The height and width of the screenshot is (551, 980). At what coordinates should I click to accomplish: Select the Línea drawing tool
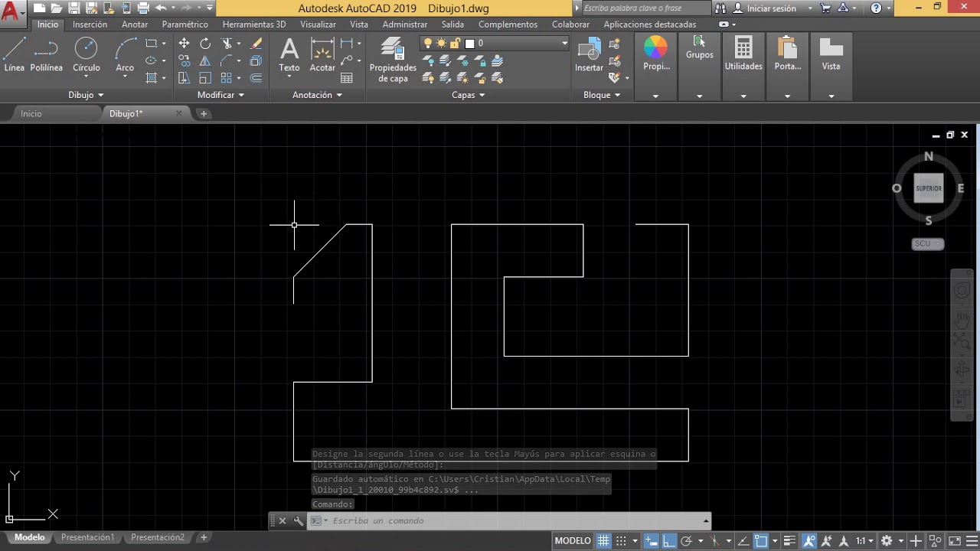point(14,54)
